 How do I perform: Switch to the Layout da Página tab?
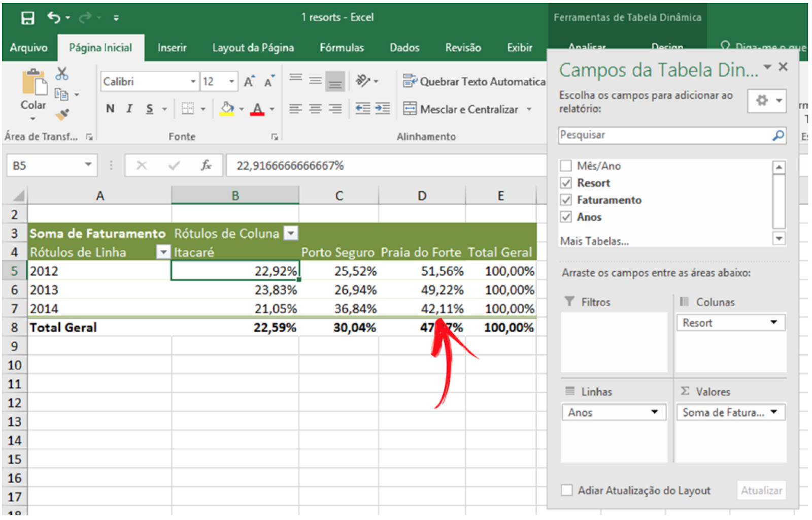(253, 48)
